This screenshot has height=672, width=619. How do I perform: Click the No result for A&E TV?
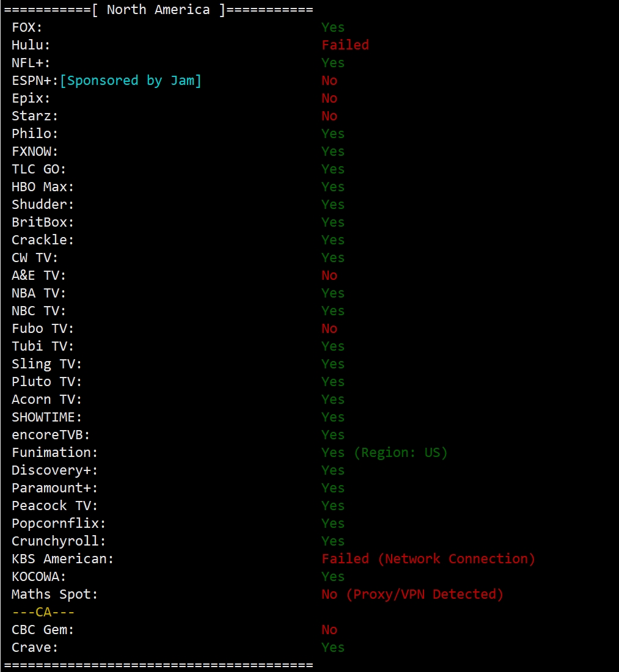(329, 275)
